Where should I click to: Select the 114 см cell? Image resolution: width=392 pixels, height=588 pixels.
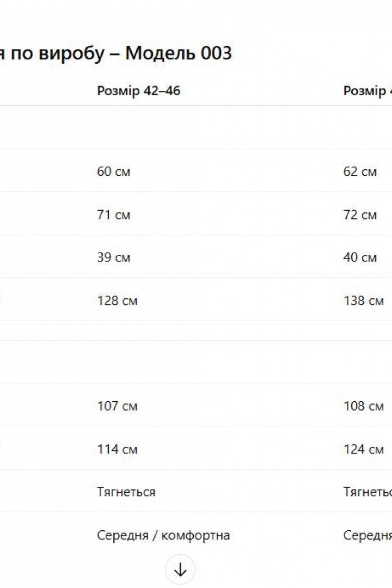118,449
